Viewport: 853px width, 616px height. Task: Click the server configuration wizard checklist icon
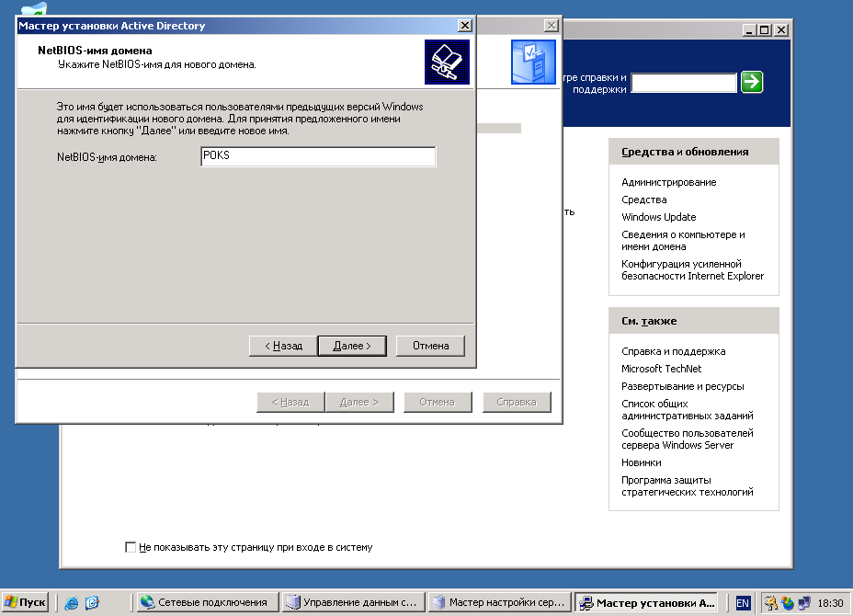pos(533,62)
